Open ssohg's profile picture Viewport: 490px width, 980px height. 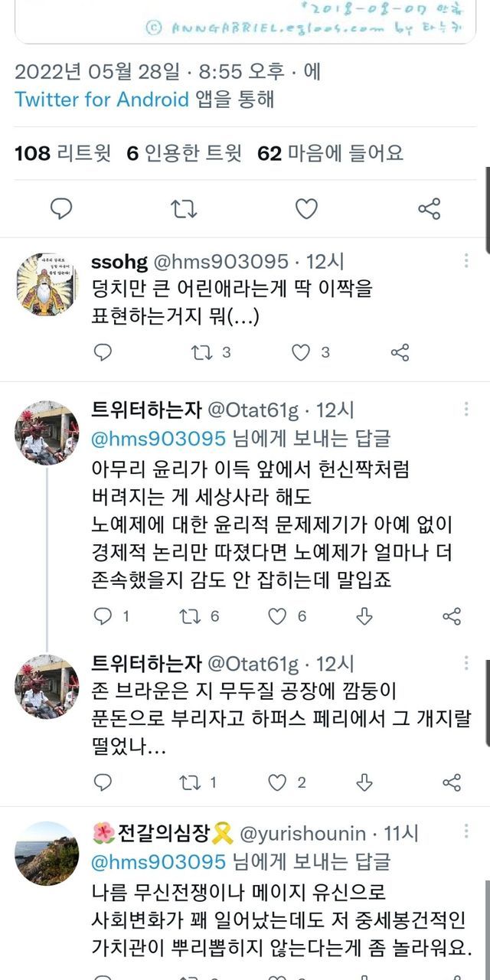pyautogui.click(x=47, y=284)
